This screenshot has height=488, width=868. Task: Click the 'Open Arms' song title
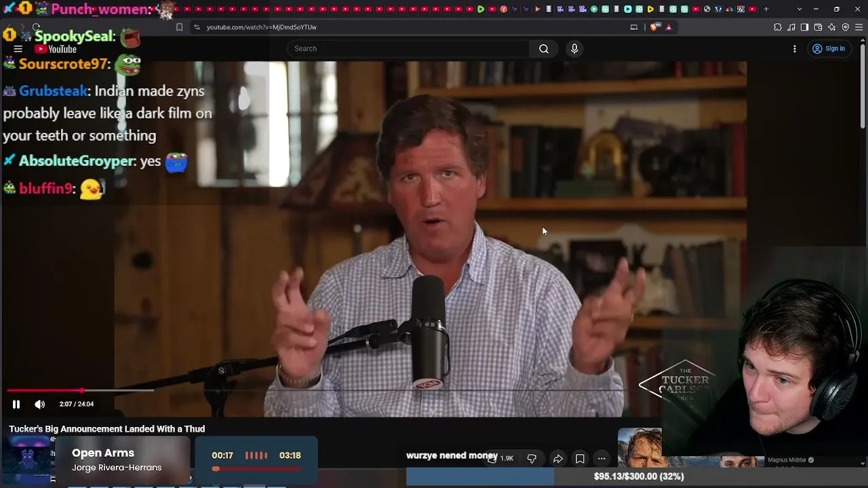[103, 453]
